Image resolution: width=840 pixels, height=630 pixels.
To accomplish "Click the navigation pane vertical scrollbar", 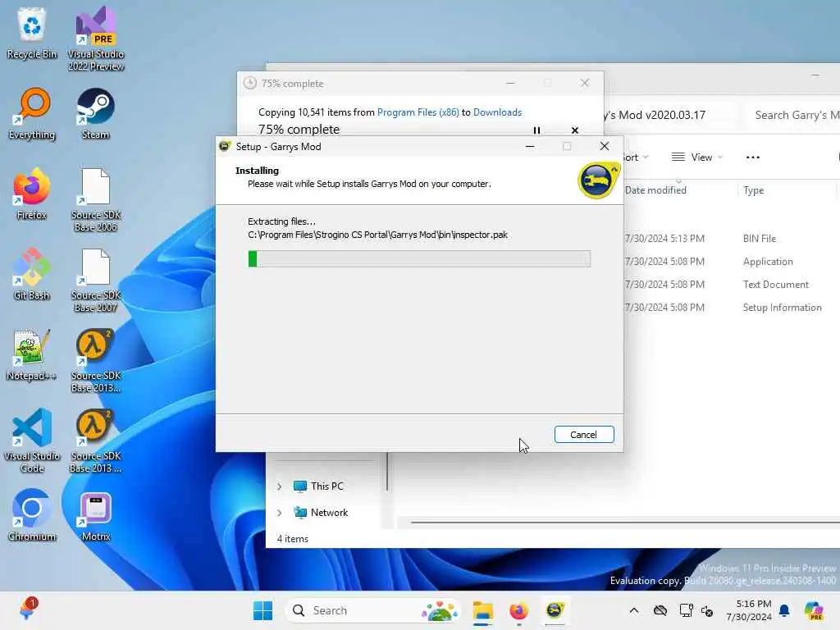I will pyautogui.click(x=387, y=472).
